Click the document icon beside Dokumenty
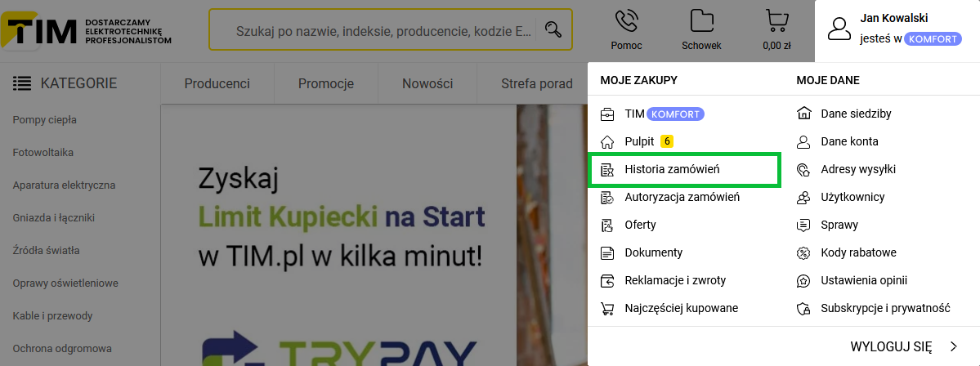This screenshot has width=980, height=366. click(x=606, y=253)
